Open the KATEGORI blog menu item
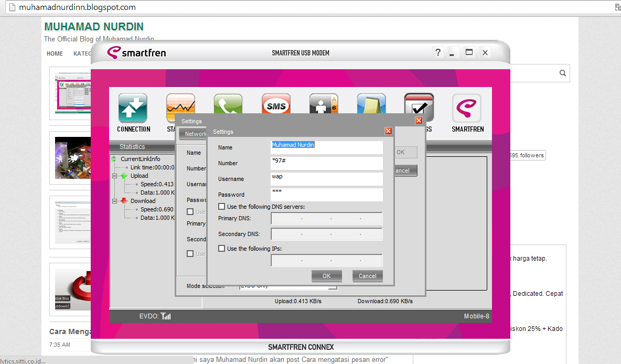 pyautogui.click(x=82, y=53)
